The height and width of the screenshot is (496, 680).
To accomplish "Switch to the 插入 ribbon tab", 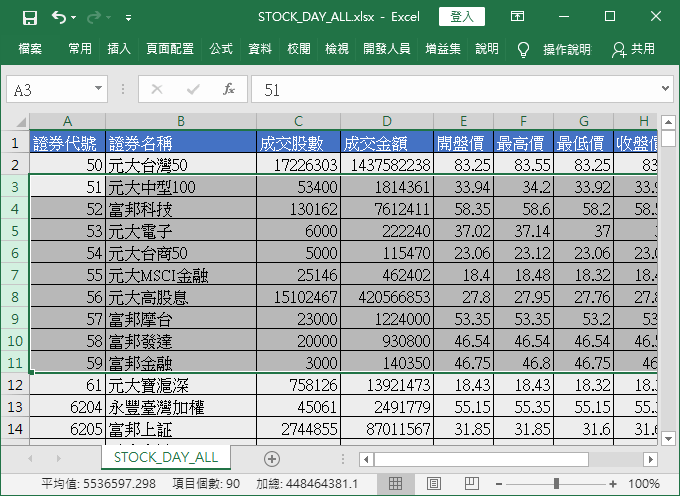I will coord(119,49).
